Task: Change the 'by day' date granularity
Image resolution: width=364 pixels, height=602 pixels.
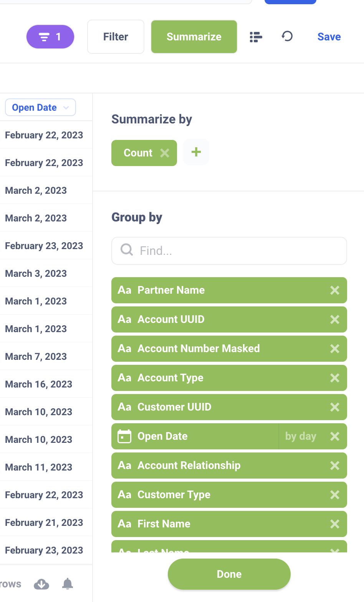Action: (x=301, y=436)
